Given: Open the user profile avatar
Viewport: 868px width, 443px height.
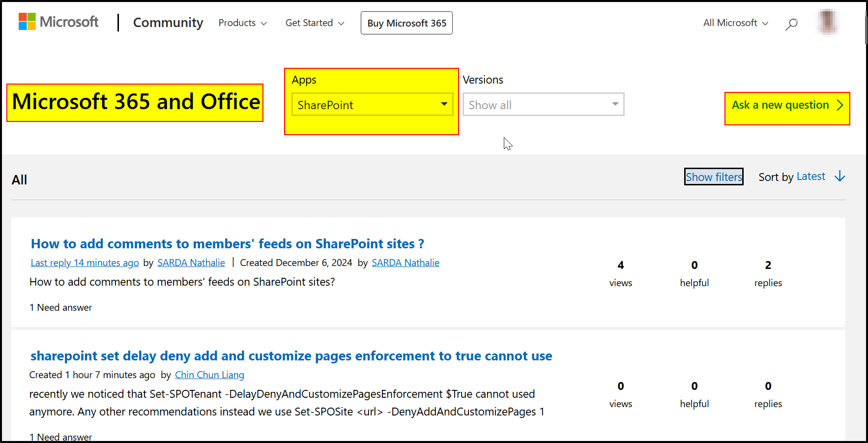Looking at the screenshot, I should [828, 22].
